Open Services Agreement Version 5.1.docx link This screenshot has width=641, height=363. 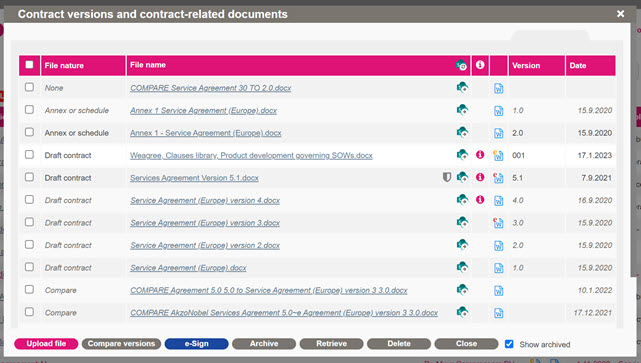click(194, 178)
